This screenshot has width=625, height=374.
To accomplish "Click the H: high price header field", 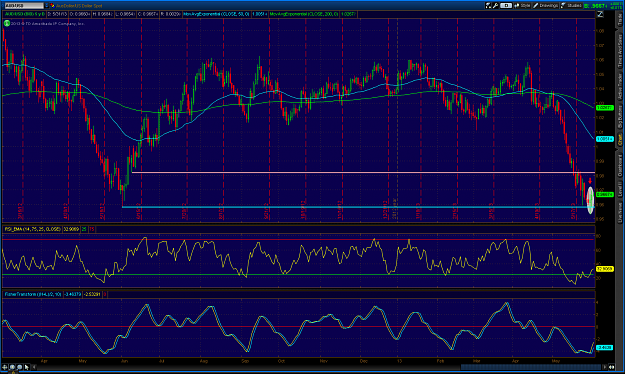I will pyautogui.click(x=103, y=14).
